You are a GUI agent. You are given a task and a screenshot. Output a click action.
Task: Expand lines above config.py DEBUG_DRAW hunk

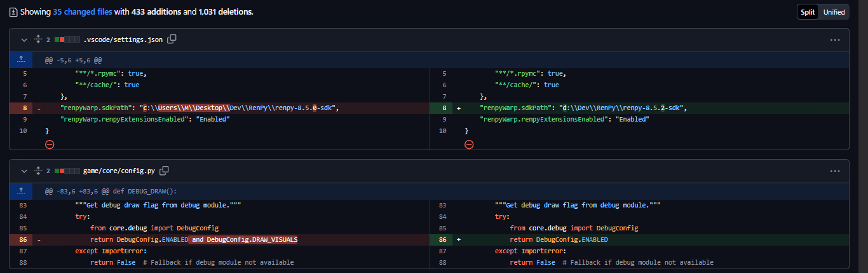[x=21, y=191]
